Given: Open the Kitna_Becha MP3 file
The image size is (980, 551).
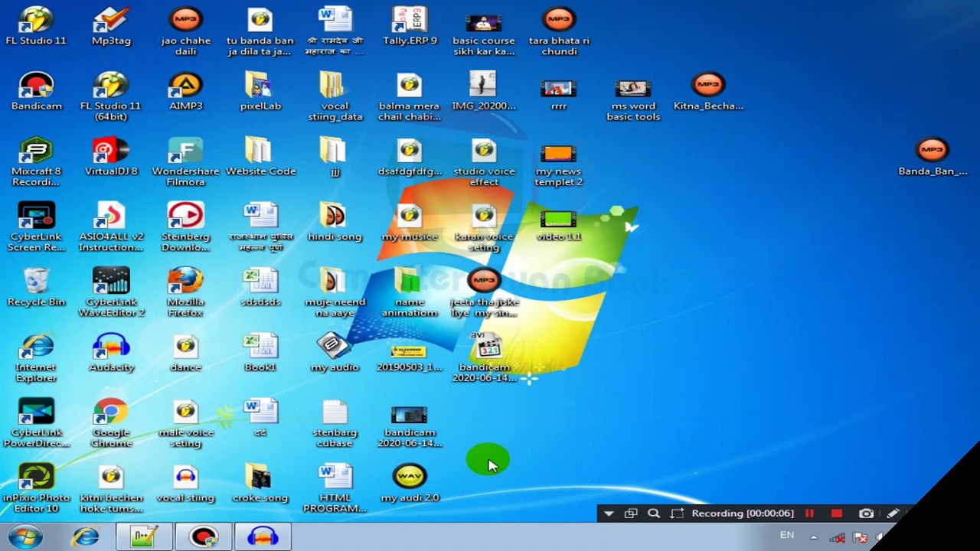Looking at the screenshot, I should (x=708, y=91).
